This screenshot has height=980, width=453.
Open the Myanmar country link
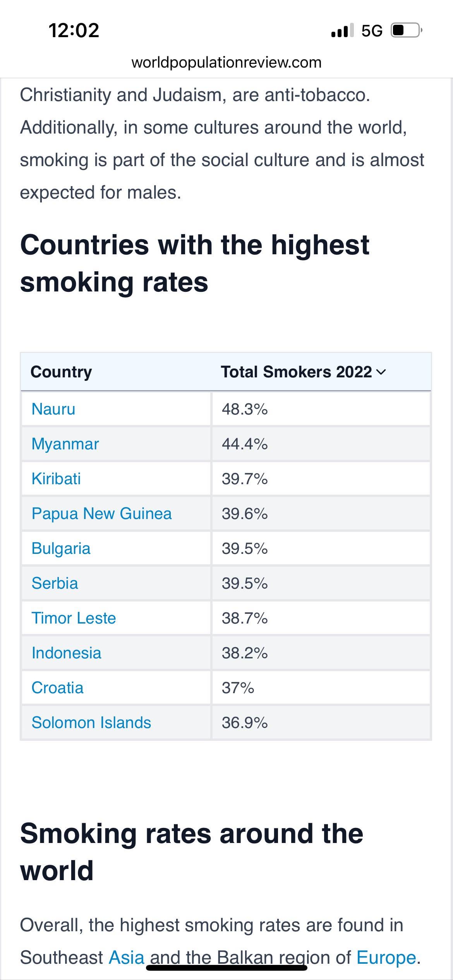pos(65,444)
